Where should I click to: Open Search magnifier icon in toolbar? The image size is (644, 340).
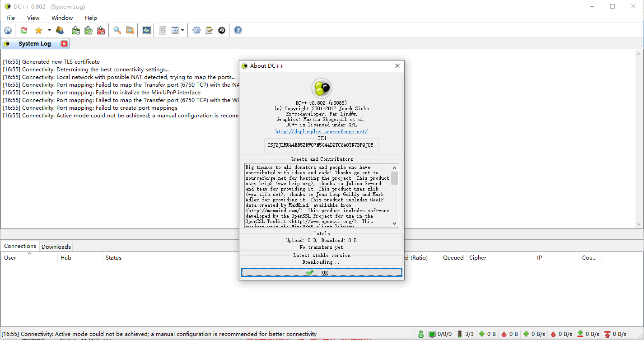tap(117, 30)
